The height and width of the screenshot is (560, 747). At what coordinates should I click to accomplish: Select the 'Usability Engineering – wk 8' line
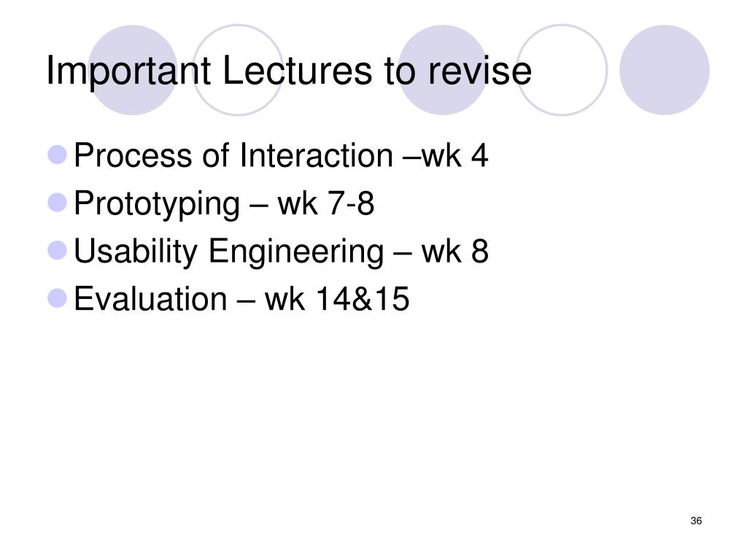pyautogui.click(x=281, y=251)
